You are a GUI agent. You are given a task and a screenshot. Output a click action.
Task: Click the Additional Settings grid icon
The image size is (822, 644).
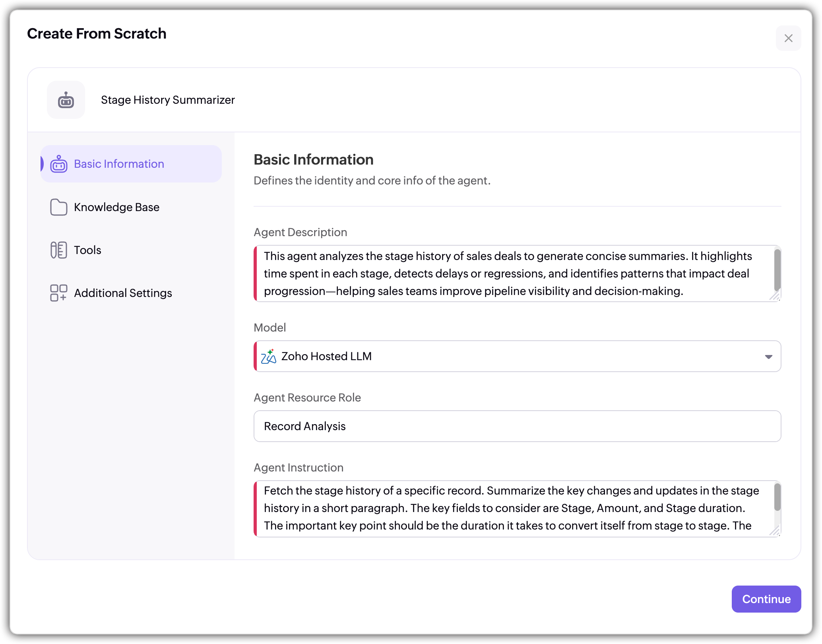click(58, 293)
